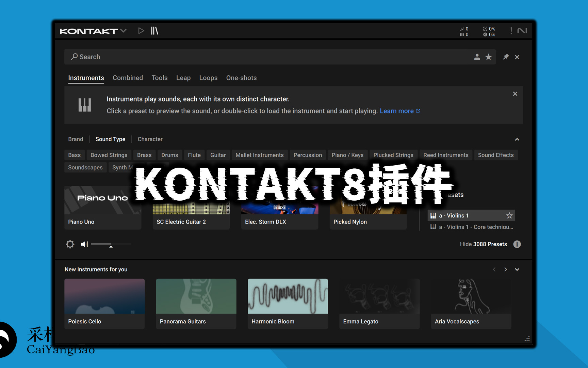Pin the browser panel with pin icon
The width and height of the screenshot is (588, 368).
click(506, 57)
